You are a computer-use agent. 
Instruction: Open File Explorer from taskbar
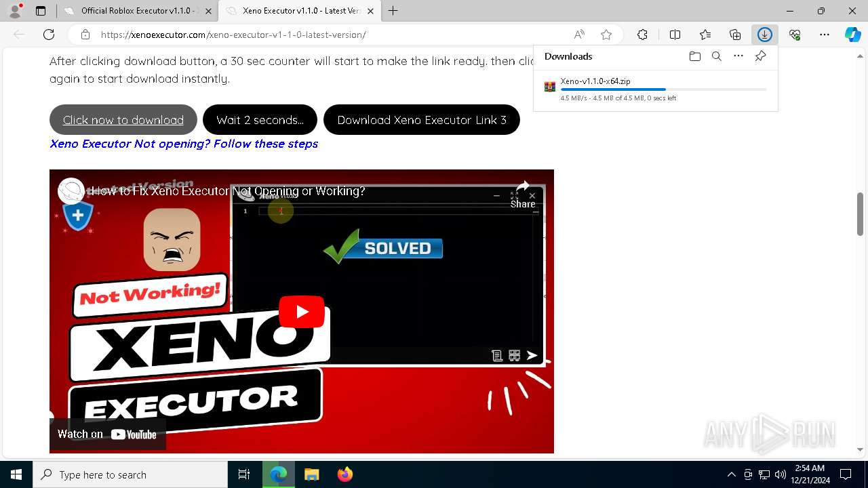[311, 474]
